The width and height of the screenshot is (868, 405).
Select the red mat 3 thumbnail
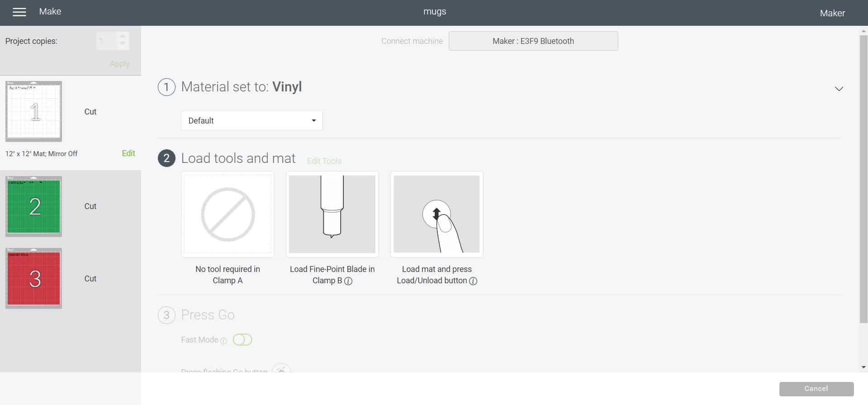click(x=33, y=278)
